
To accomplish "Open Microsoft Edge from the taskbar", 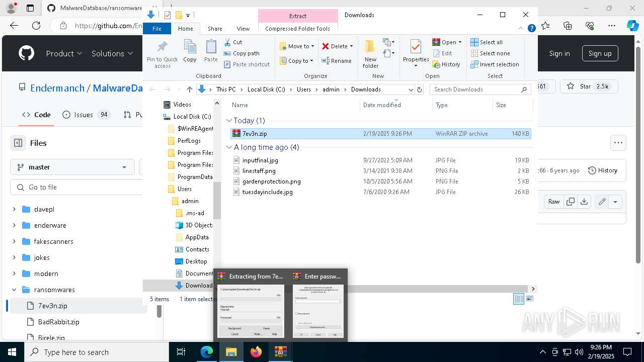I will [x=207, y=352].
